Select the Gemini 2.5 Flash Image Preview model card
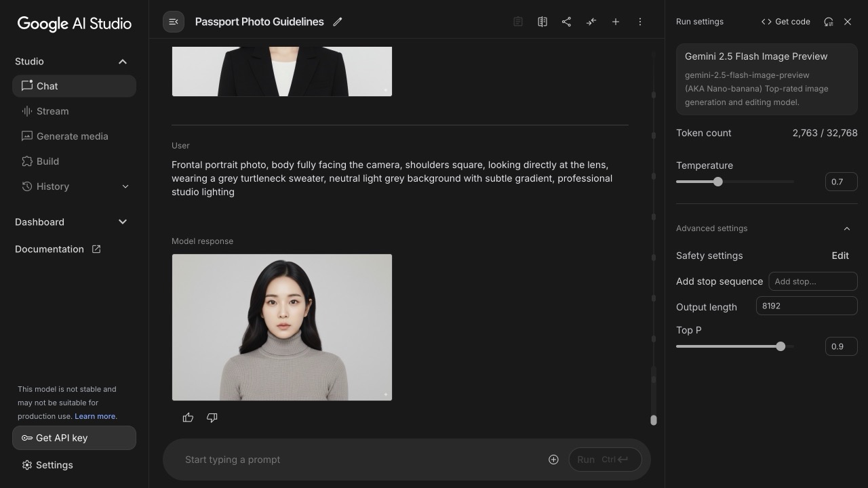 pyautogui.click(x=767, y=79)
